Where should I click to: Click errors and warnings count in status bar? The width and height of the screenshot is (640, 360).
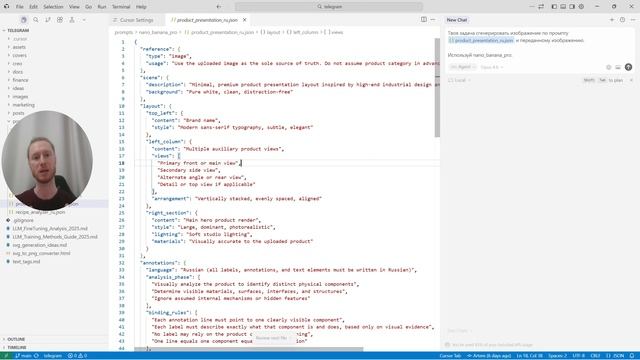coord(78,356)
